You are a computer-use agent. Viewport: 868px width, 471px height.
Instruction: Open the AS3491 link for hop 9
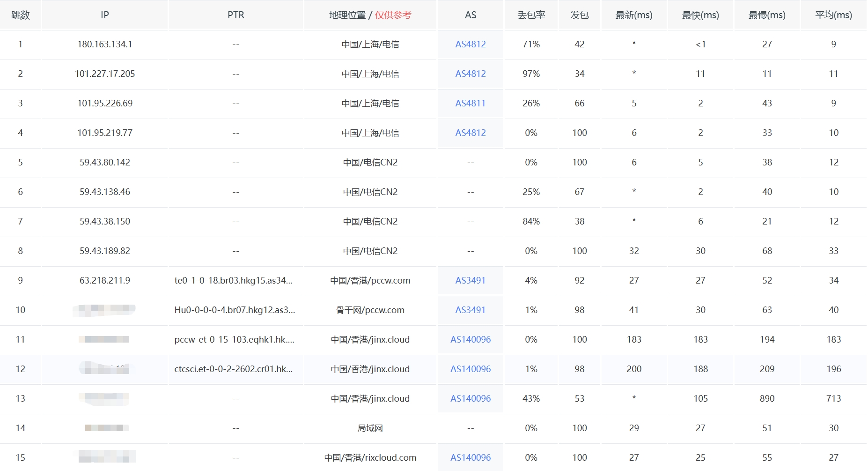470,280
